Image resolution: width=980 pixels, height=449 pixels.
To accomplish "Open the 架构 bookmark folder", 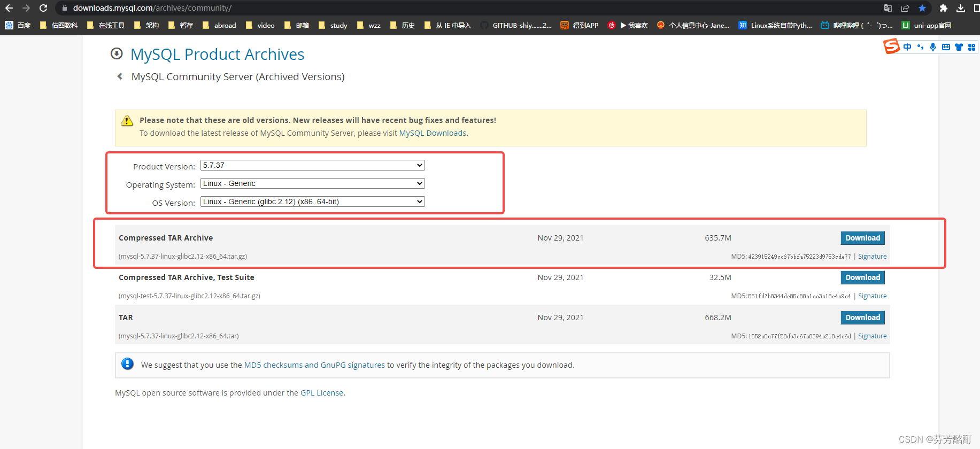I will [x=146, y=25].
